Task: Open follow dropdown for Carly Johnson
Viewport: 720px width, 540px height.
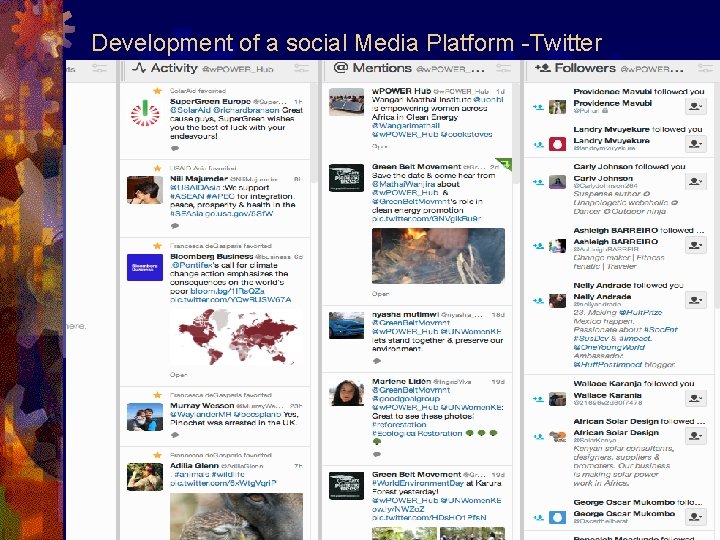Action: pos(696,181)
